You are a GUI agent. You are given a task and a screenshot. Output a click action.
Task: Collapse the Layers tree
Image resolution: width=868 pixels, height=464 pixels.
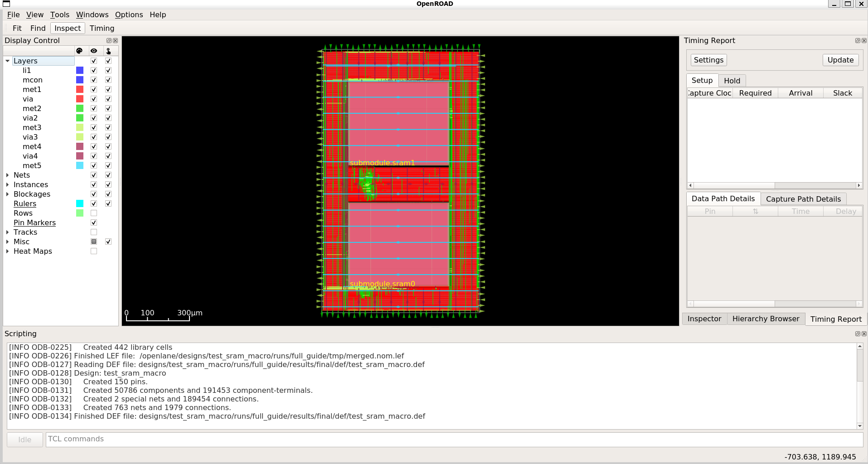7,61
